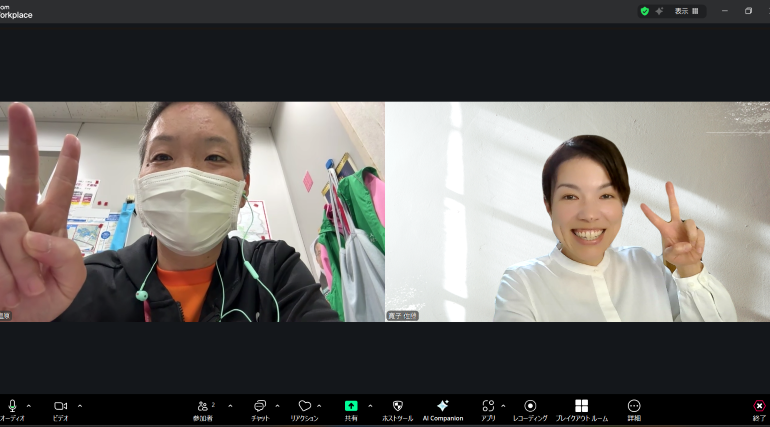Viewport: 770px width, 427px height.
Task: Expand audio options arrow beside microphone
Action: 29,406
